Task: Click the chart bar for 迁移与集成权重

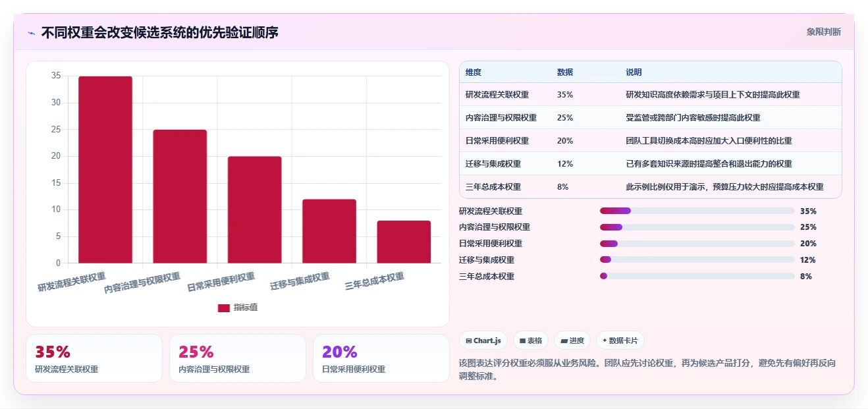Action: point(329,231)
